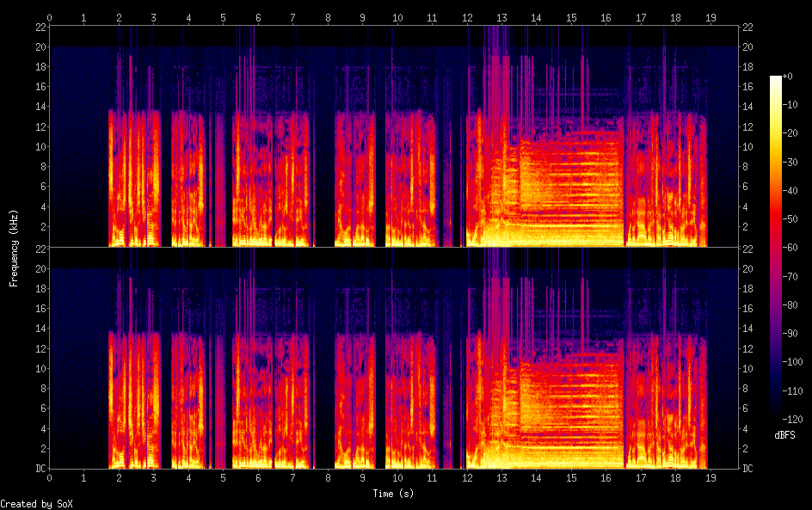Click the '-120' label on the dBFS scale
The height and width of the screenshot is (510, 812).
tap(793, 420)
